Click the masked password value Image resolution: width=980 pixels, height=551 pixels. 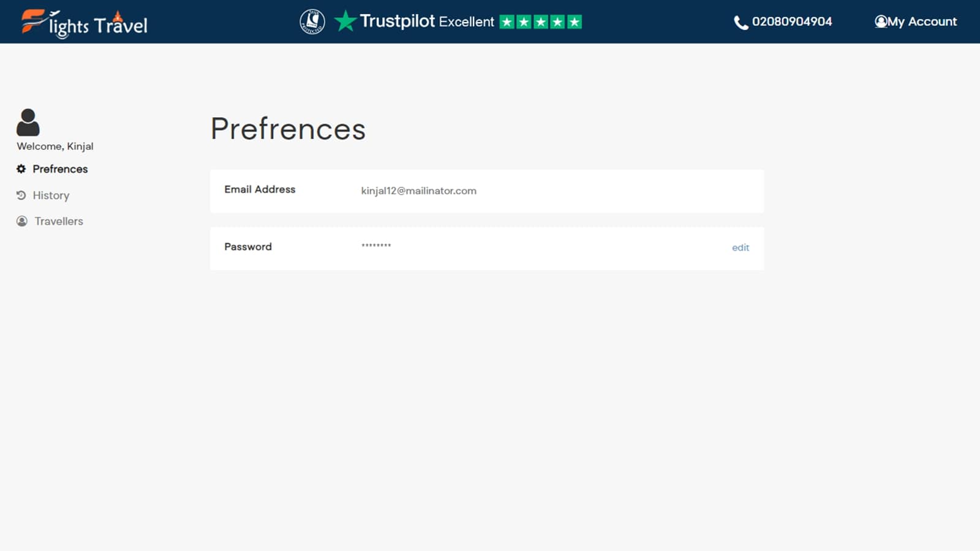pos(376,246)
